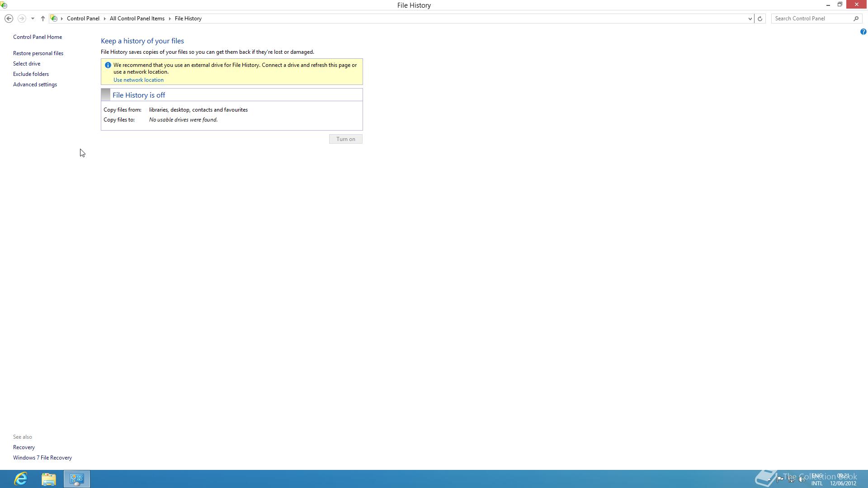The height and width of the screenshot is (488, 868).
Task: Go to All Control Panel Items breadcrumb
Action: pos(137,19)
